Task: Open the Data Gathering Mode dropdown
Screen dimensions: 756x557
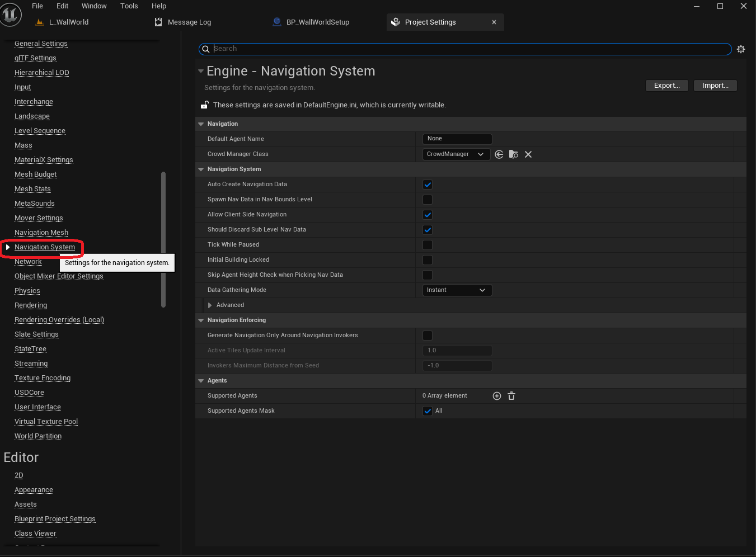Action: [457, 290]
